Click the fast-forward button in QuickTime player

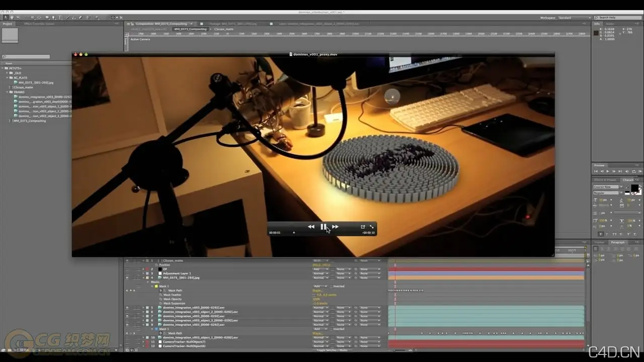click(335, 227)
